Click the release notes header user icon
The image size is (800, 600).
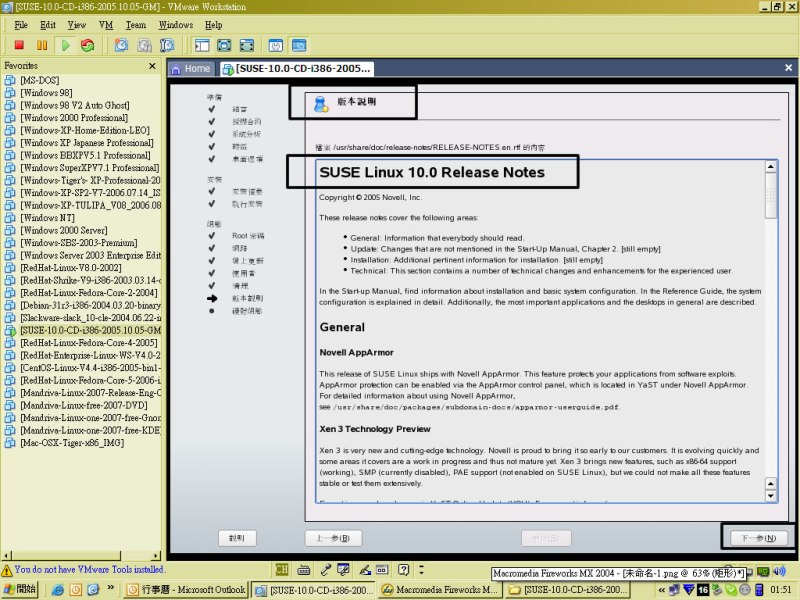(x=321, y=105)
